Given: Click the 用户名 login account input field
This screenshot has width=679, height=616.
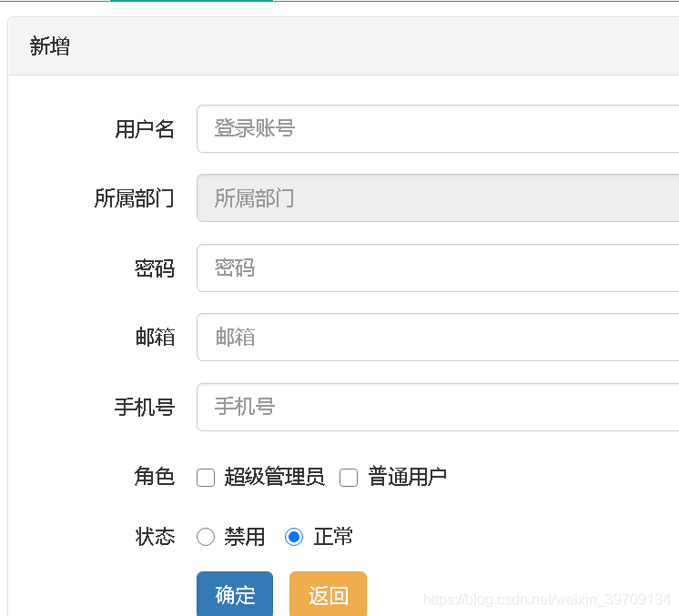Looking at the screenshot, I should pyautogui.click(x=437, y=128).
